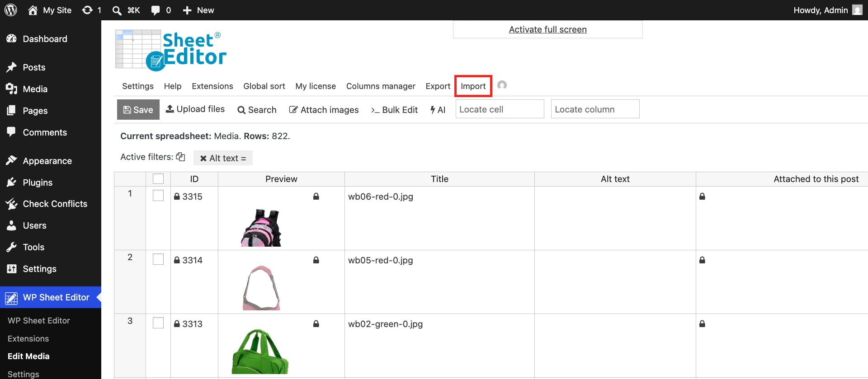Click the New plus icon

click(187, 10)
